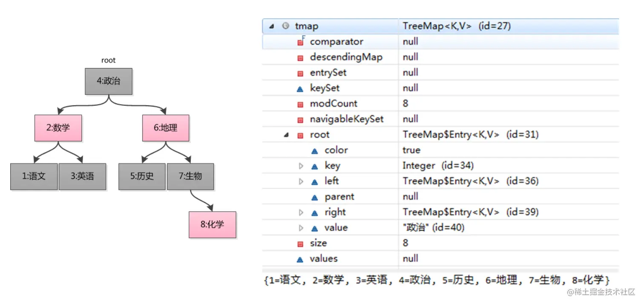This screenshot has height=305, width=644.
Task: Click the values blue triangle icon
Action: (x=300, y=259)
